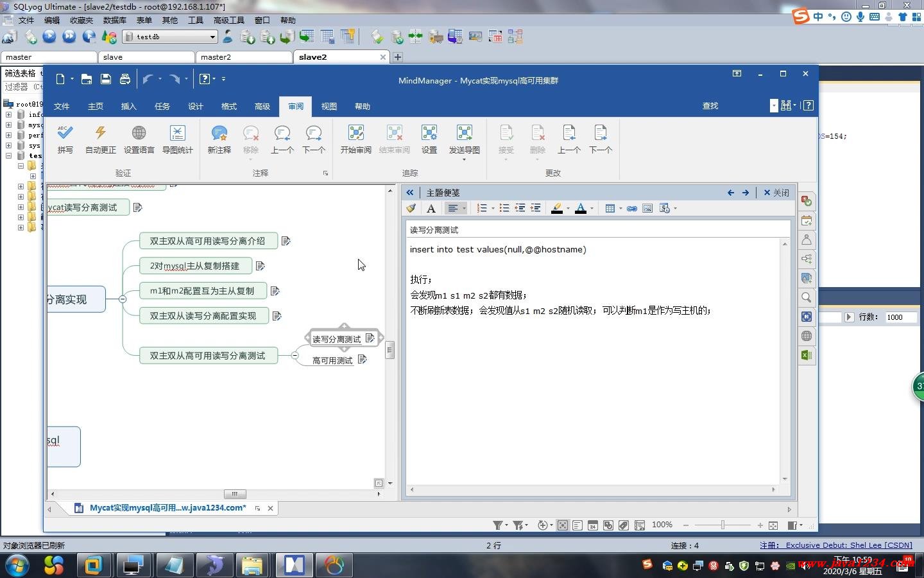Open the highlight color dropdown arrow in notes

coord(568,208)
